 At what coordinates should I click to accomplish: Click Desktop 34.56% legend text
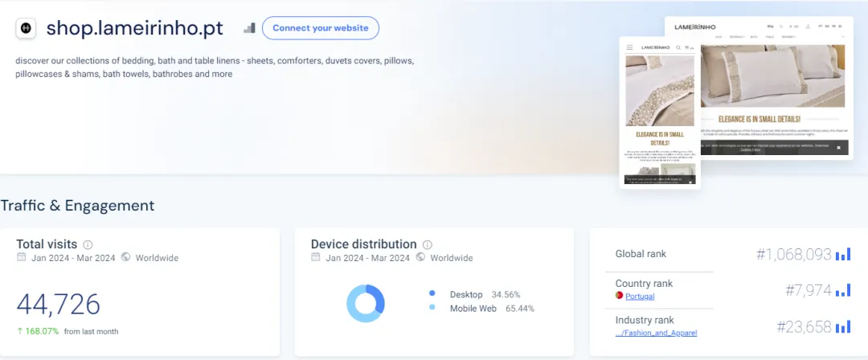(485, 294)
